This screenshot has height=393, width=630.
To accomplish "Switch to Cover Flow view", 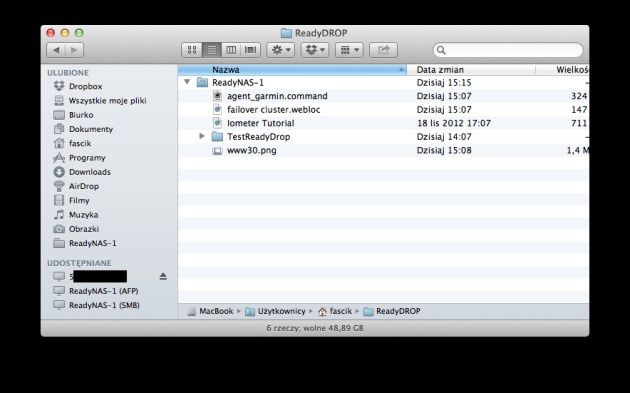I will (251, 50).
